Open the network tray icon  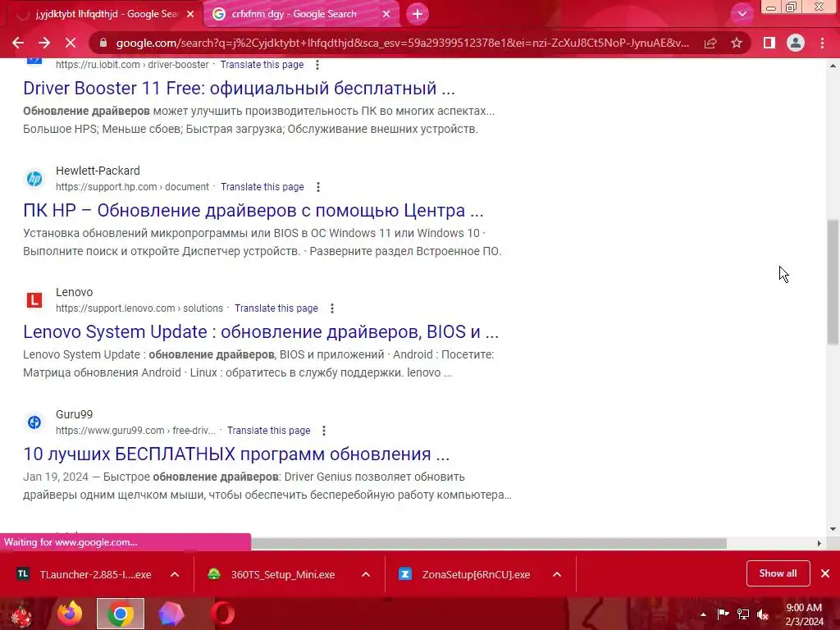tap(743, 614)
